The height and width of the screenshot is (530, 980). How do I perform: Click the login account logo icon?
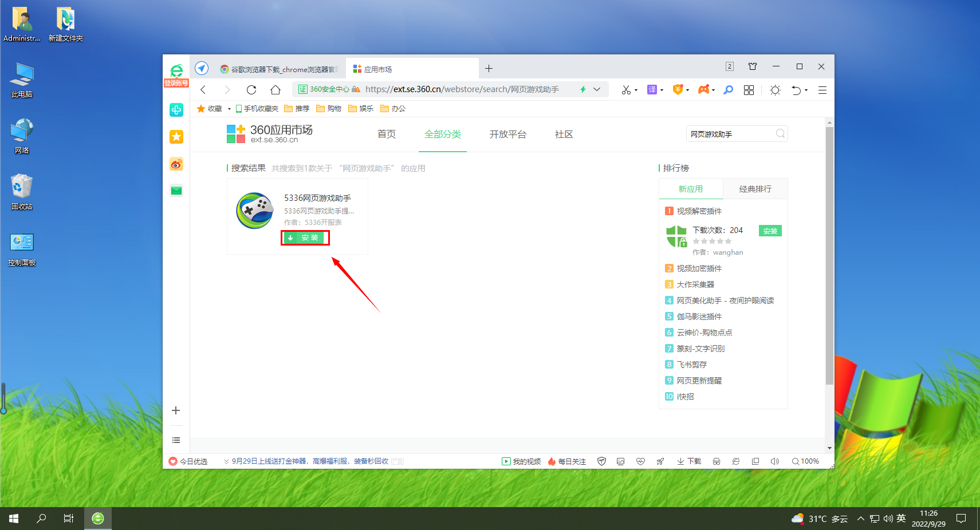tap(176, 75)
